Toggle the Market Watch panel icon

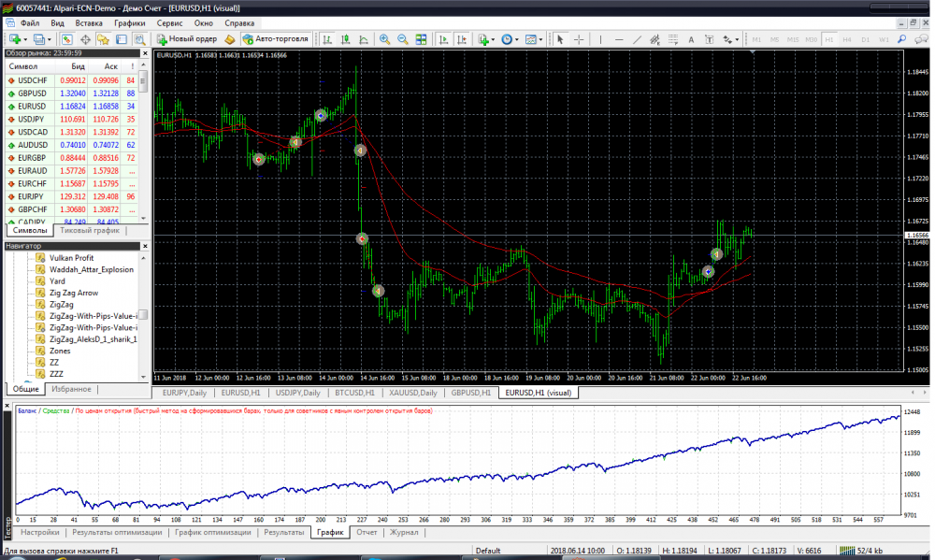pyautogui.click(x=67, y=39)
